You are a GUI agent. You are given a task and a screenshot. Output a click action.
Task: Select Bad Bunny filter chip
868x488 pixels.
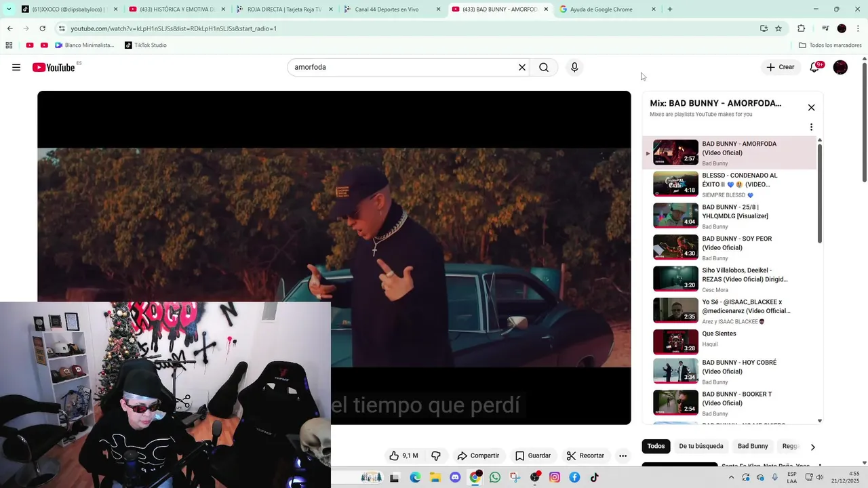tap(753, 446)
